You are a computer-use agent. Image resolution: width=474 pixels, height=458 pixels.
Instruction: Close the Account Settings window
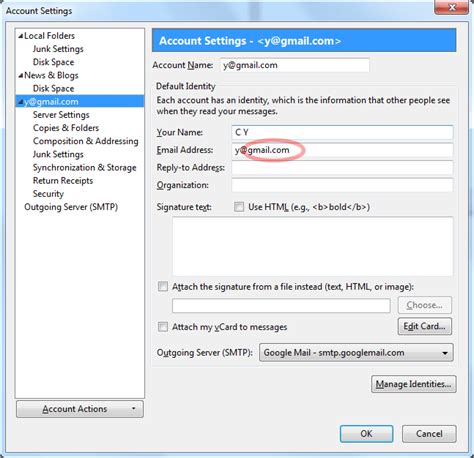click(452, 7)
